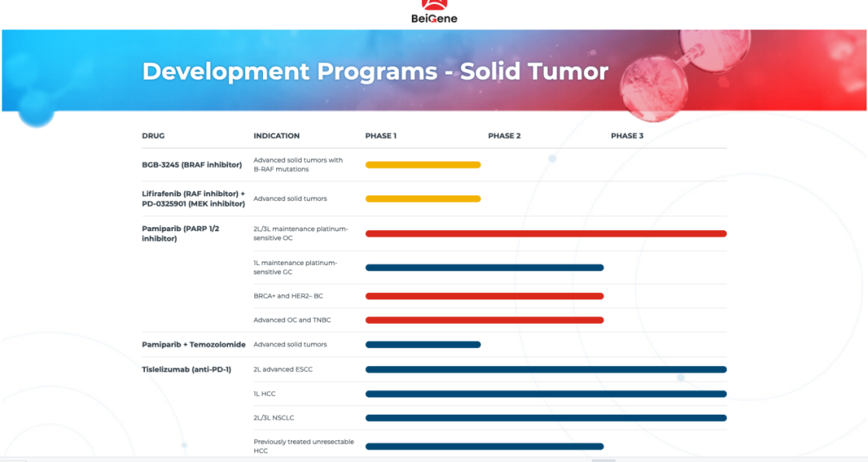
Task: Click the PHASE 3 column header
Action: tap(628, 136)
